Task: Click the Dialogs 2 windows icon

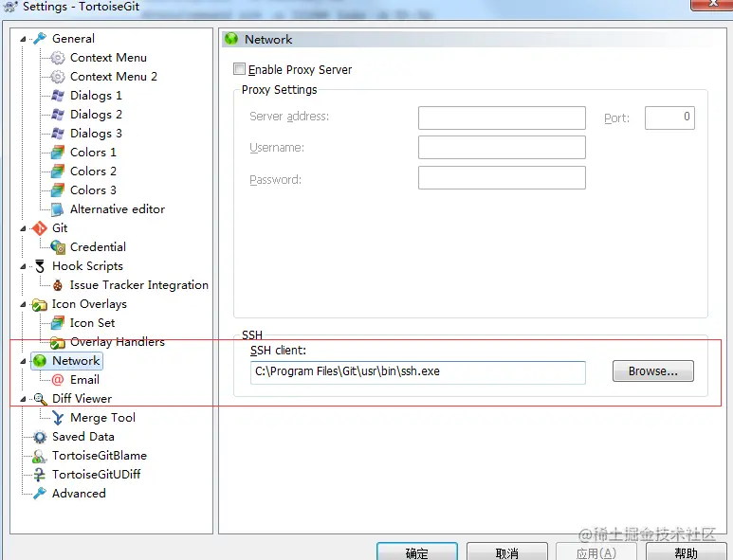Action: [x=58, y=115]
